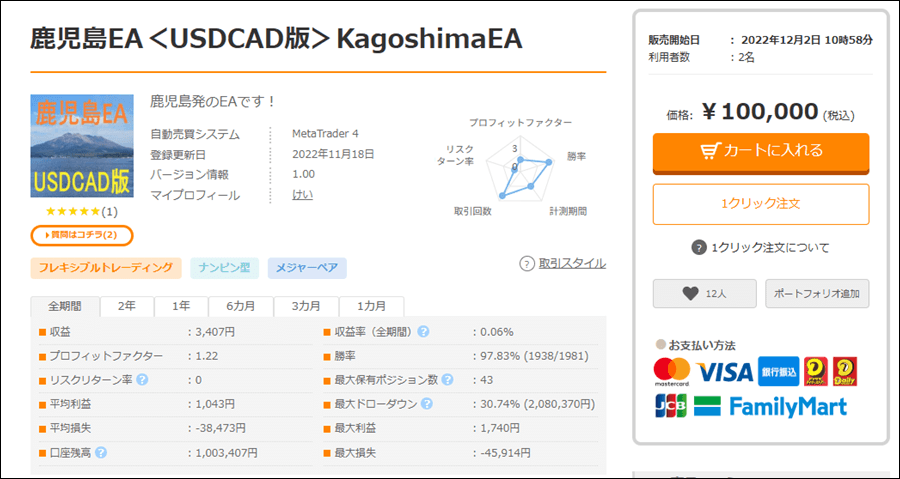
Task: Click the 登録更新日 value 2022年11月18日
Action: (x=333, y=154)
